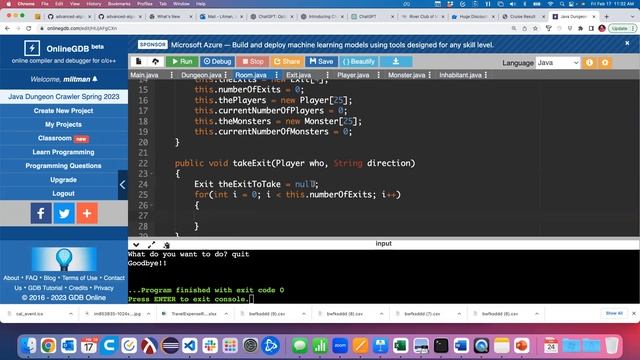This screenshot has height=360, width=640.
Task: Open the Player.java tab options menu
Action: (379, 75)
